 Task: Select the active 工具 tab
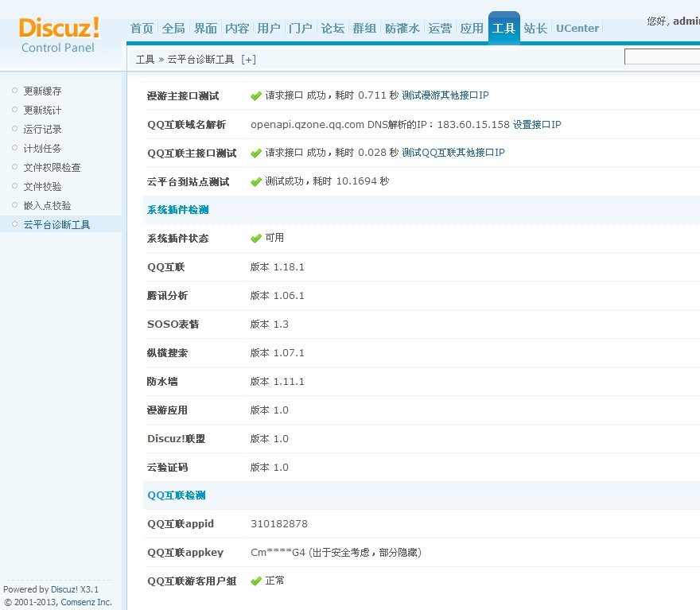click(504, 28)
